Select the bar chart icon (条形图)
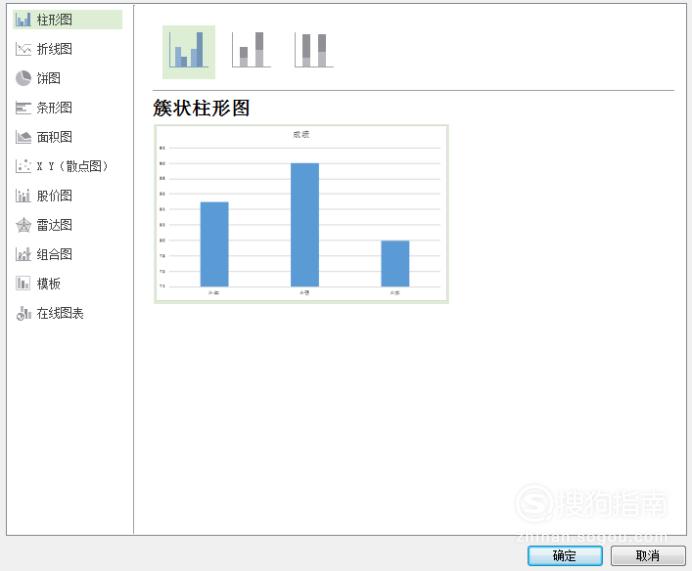This screenshot has height=571, width=692. click(23, 108)
